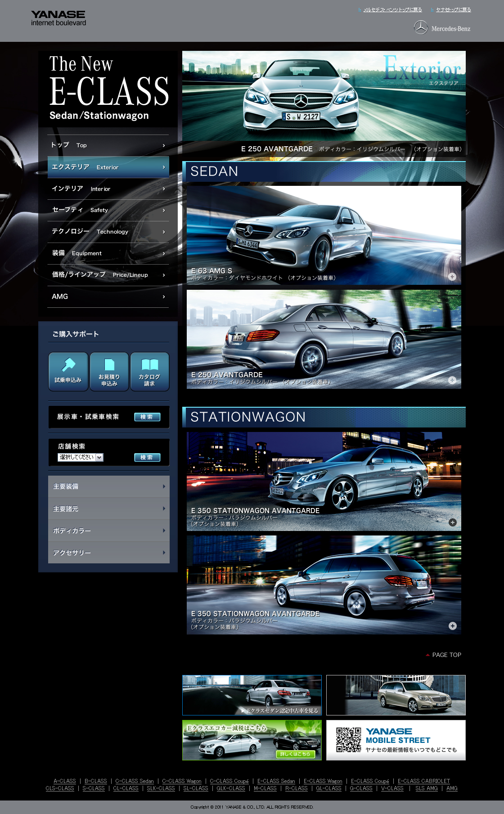504x814 pixels.
Task: Open the store search dropdown
Action: [81, 457]
